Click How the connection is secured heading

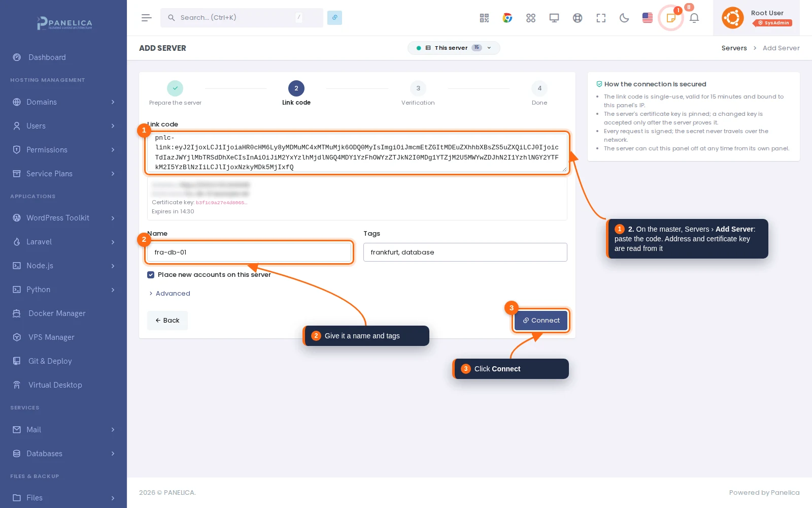coord(655,84)
